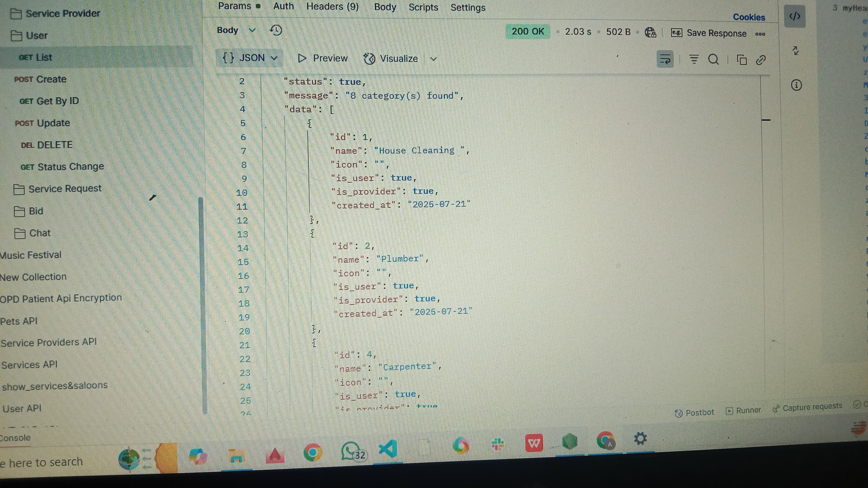
Task: Open the request info icon
Action: pos(796,85)
